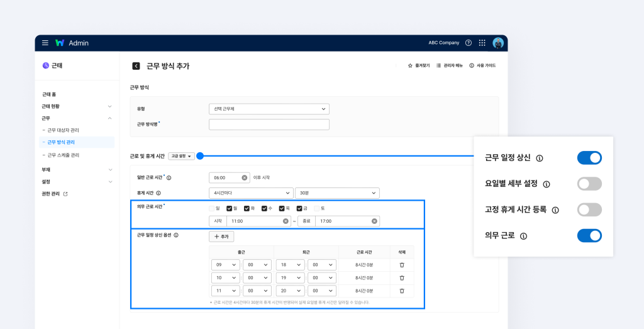
Task: Click the info icon beside 근무 일정 상신 toggle
Action: (x=540, y=158)
